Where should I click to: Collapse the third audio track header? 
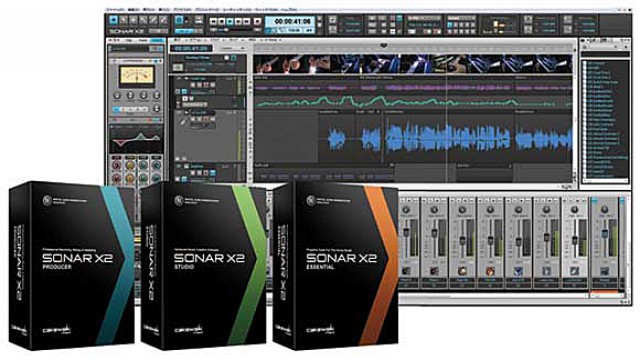180,112
